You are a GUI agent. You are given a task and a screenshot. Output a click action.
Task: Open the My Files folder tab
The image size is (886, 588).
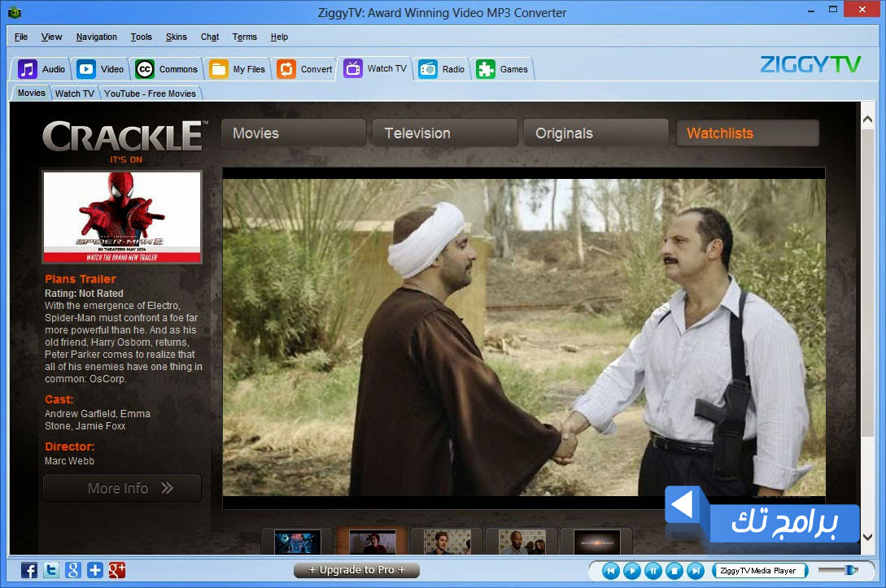pos(238,69)
